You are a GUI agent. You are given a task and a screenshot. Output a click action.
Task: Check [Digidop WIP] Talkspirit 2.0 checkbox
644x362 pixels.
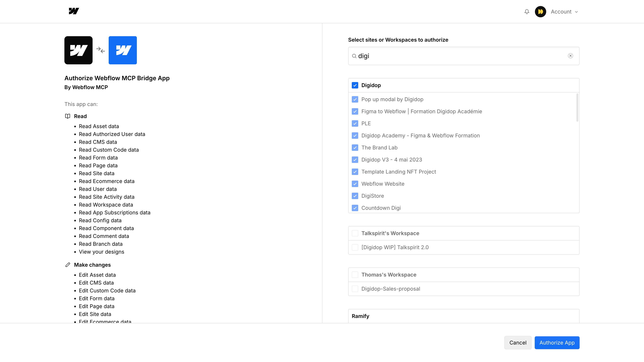pos(355,247)
